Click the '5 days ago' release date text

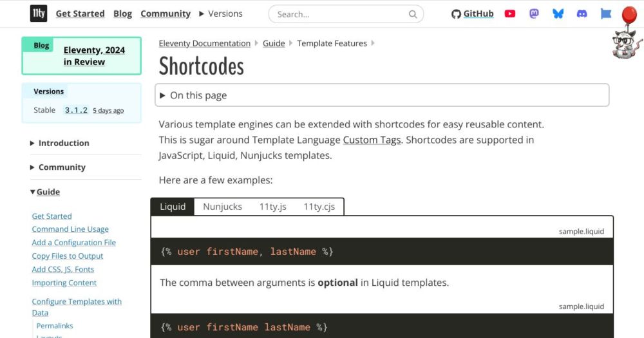click(108, 111)
